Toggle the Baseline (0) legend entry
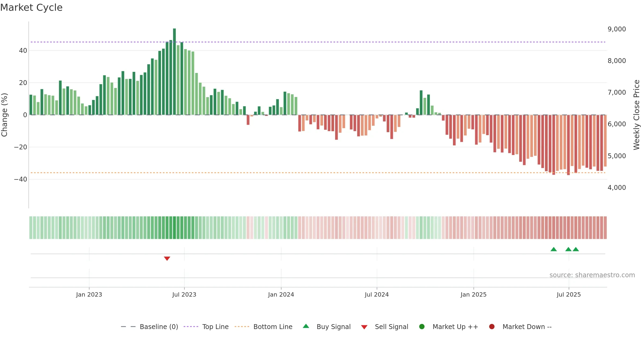 149,327
